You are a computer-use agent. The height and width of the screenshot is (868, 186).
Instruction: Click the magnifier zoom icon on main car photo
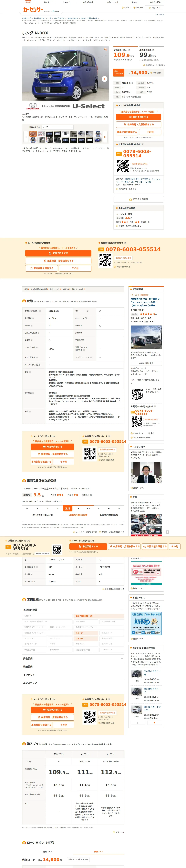[106, 49]
